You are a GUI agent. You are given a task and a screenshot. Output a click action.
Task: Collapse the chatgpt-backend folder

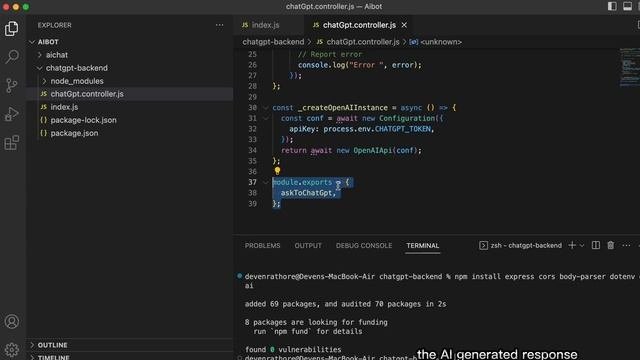[40, 68]
